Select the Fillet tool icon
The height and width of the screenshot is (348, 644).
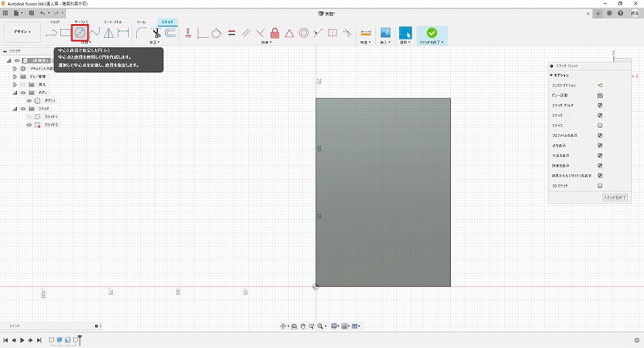[x=142, y=33]
